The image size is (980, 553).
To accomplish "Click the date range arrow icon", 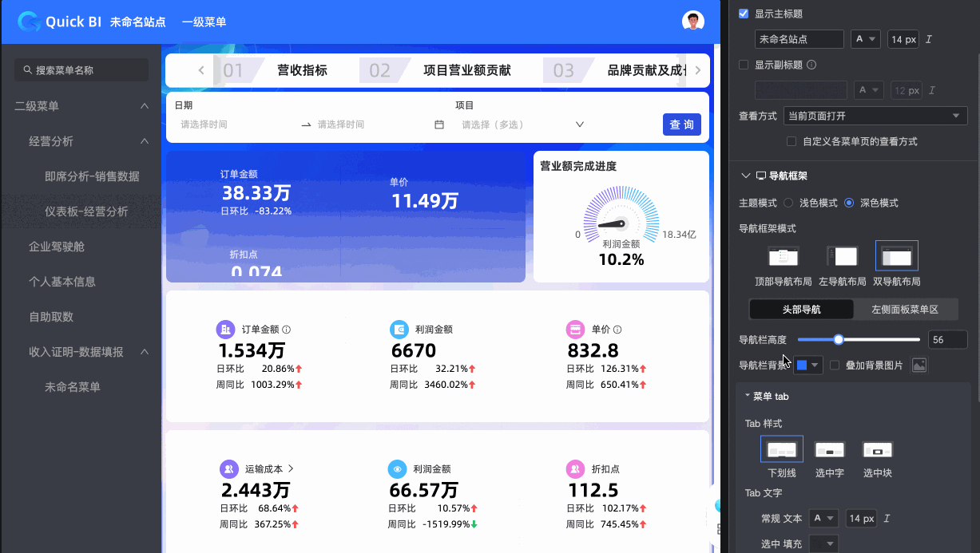I will (306, 124).
